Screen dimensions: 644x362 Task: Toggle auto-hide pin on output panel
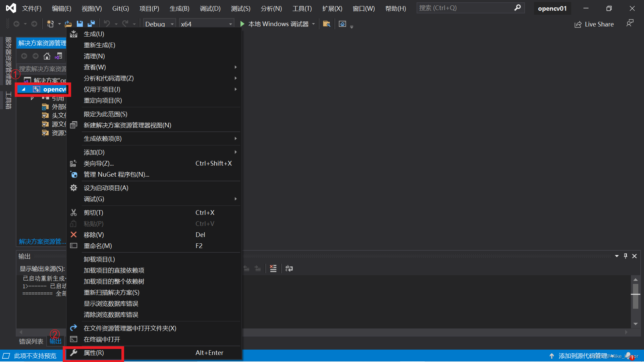pos(626,256)
